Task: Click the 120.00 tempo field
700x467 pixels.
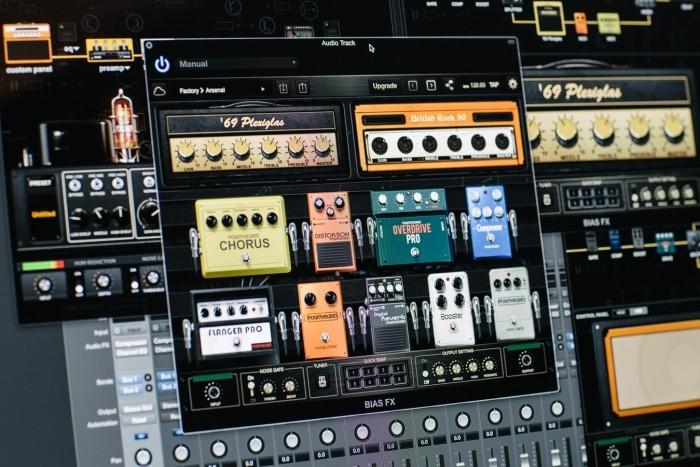Action: [x=476, y=84]
